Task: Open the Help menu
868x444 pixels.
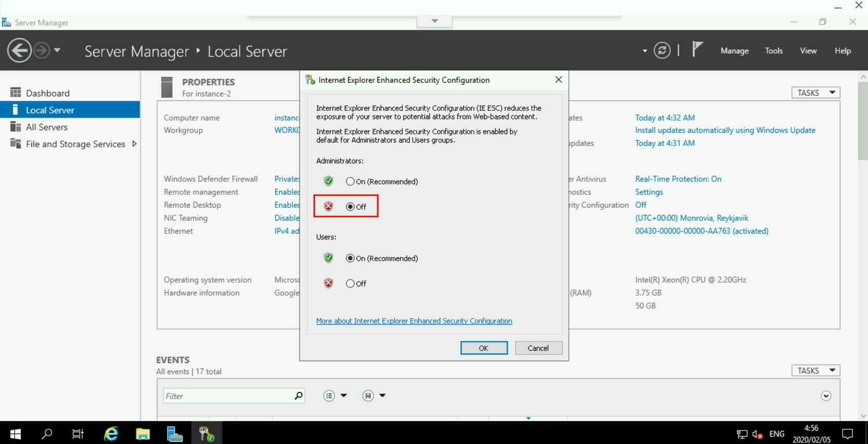Action: point(843,50)
